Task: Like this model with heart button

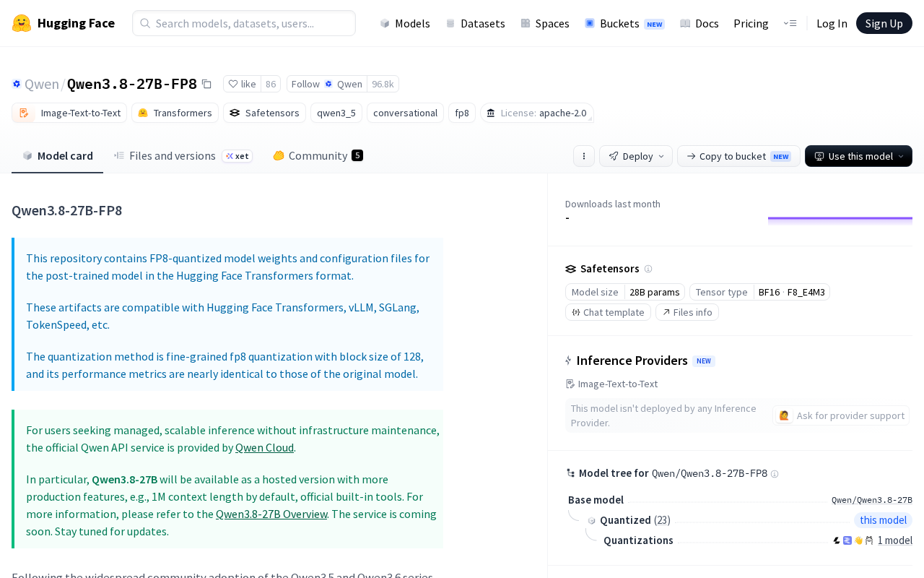Action: coord(242,84)
